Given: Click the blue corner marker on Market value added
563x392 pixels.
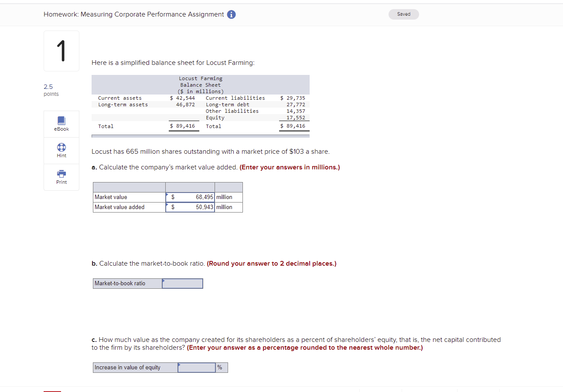Looking at the screenshot, I should click(167, 205).
